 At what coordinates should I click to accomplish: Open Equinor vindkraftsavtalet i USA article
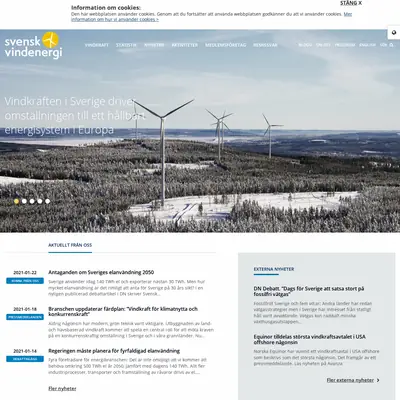tap(309, 339)
